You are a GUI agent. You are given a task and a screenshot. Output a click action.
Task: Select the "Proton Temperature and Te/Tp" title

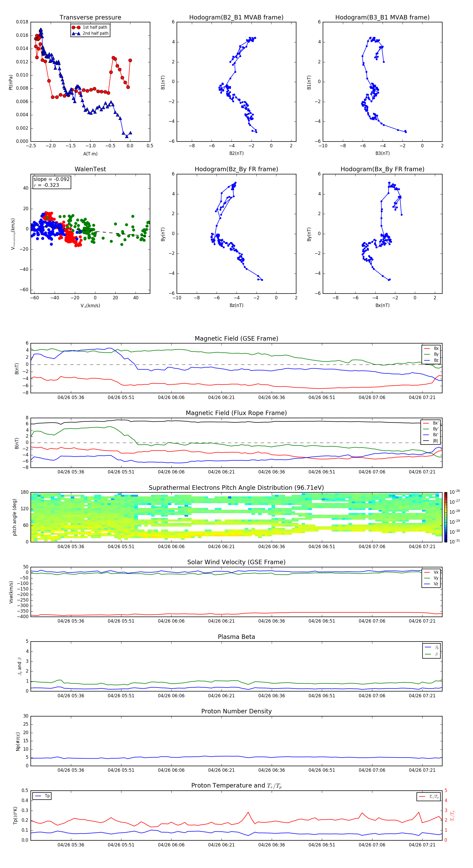point(236,786)
